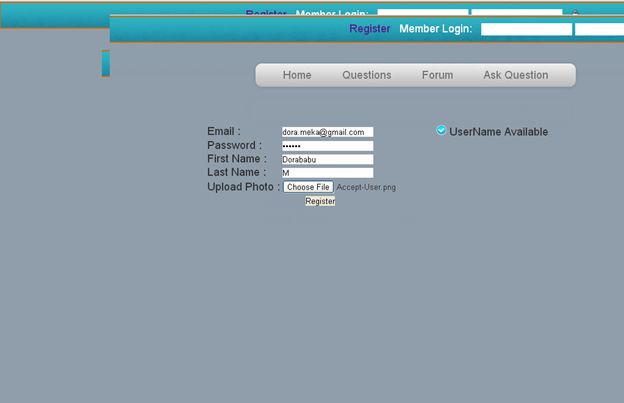The height and width of the screenshot is (403, 624).
Task: Go to the Questions page
Action: tap(367, 75)
